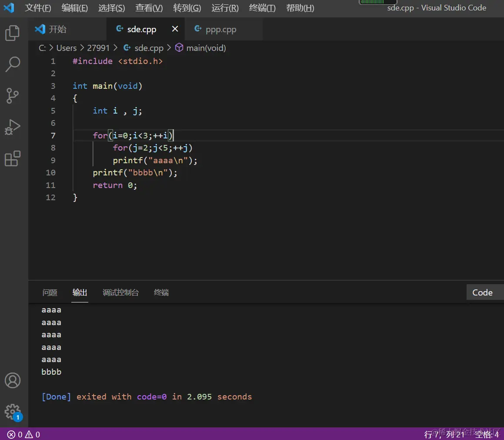The width and height of the screenshot is (504, 440).
Task: Click the #include <stdio.h> line
Action: [x=118, y=61]
